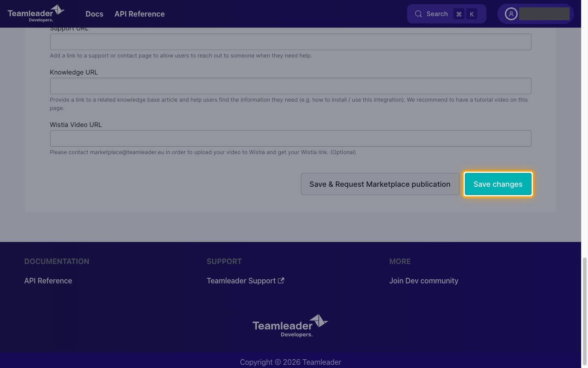
Task: Click the search magnifier icon
Action: click(418, 14)
